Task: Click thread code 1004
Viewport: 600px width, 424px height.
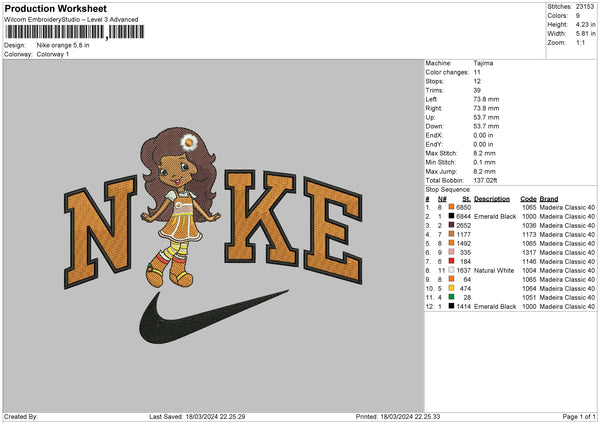Action: pos(529,270)
